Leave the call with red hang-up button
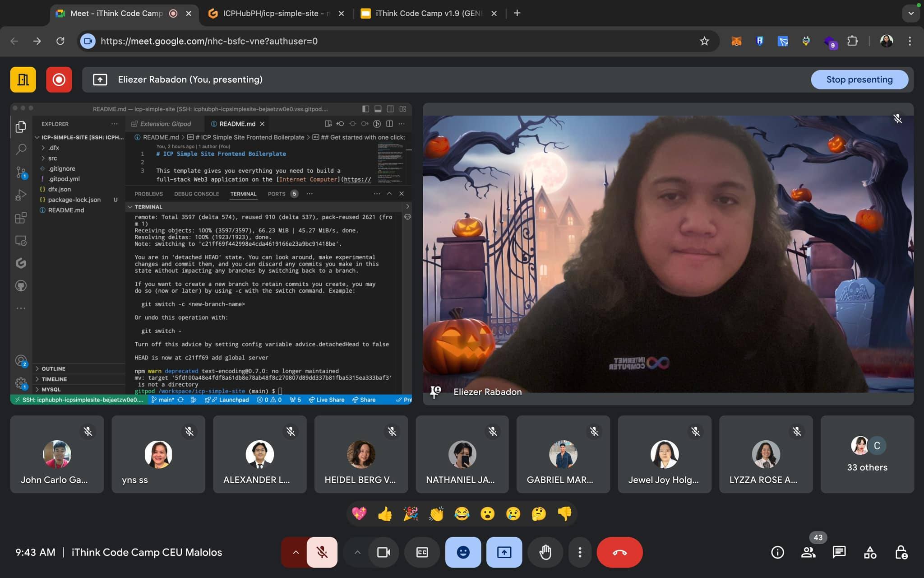This screenshot has width=924, height=578. click(619, 552)
